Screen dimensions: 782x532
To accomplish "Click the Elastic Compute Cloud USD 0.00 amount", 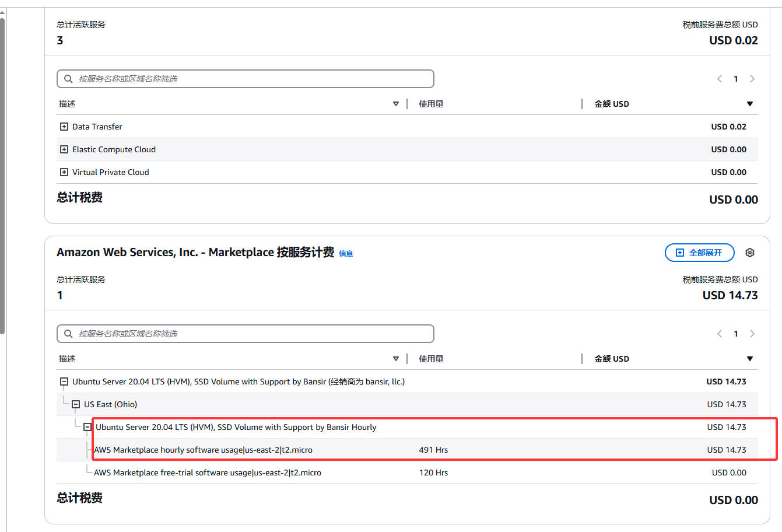I will 728,149.
